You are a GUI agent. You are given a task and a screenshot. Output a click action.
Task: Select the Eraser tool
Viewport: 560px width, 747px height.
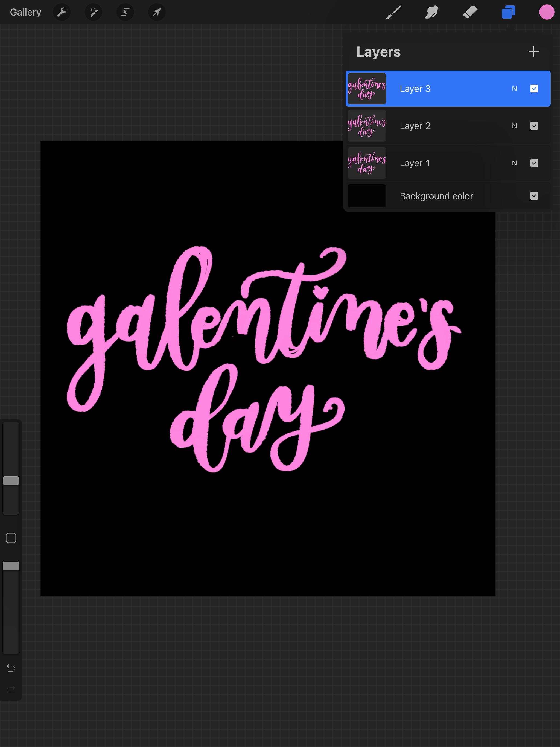pos(470,13)
